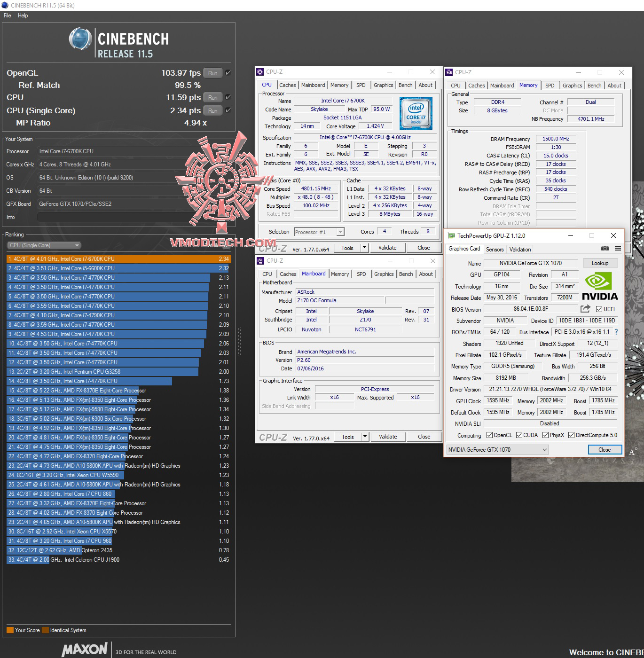Open the GPU-Z hamburger menu
This screenshot has height=658, width=644.
(x=618, y=249)
